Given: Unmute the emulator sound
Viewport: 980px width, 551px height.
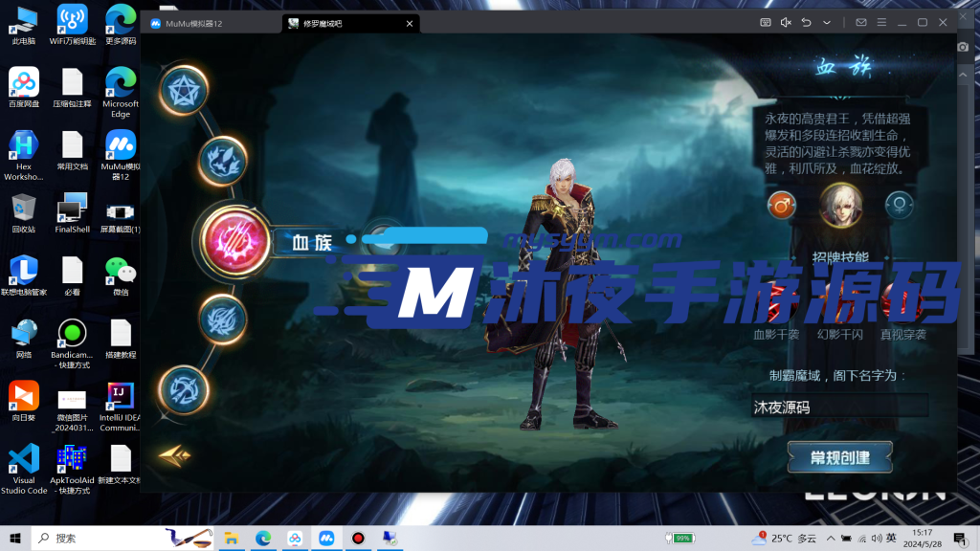Looking at the screenshot, I should click(787, 21).
